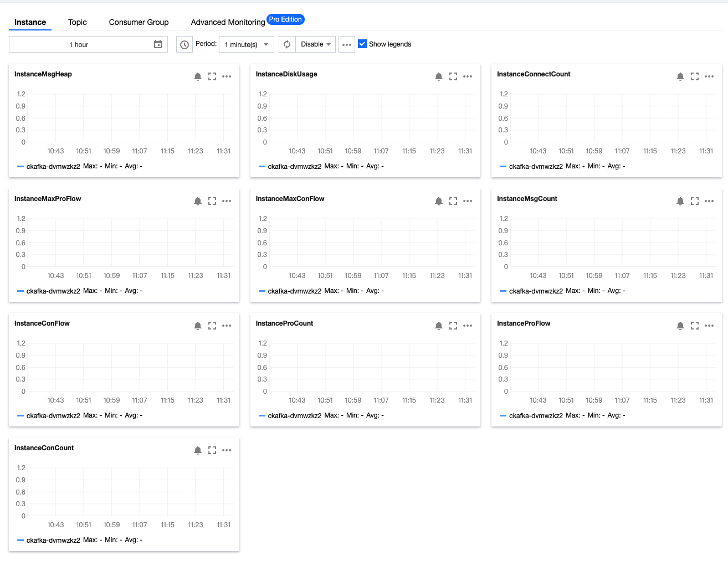Set an alarm on the InstanceMsgHeap chart
Image resolution: width=728 pixels, height=561 pixels.
198,76
